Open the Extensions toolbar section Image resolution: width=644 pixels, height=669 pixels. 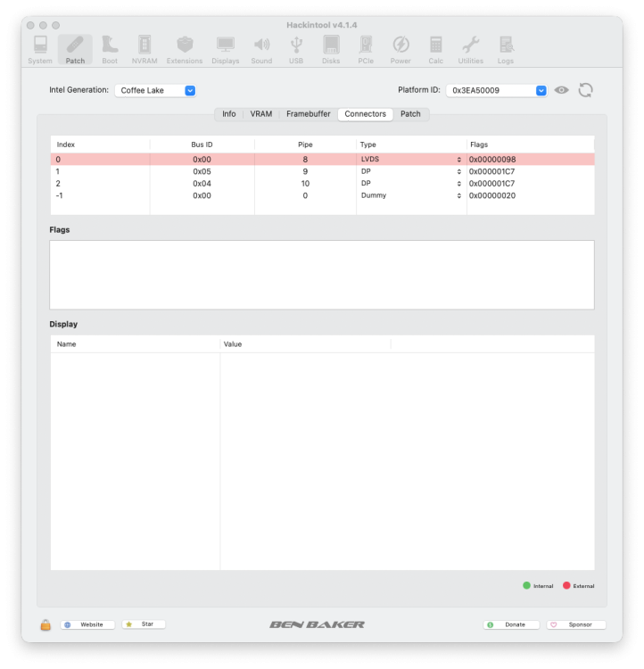click(x=185, y=50)
